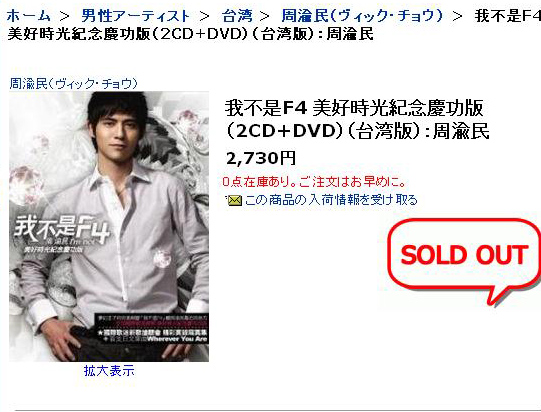Go to the ホーム breadcrumb link
Image resolution: width=541 pixels, height=412 pixels.
pos(28,16)
